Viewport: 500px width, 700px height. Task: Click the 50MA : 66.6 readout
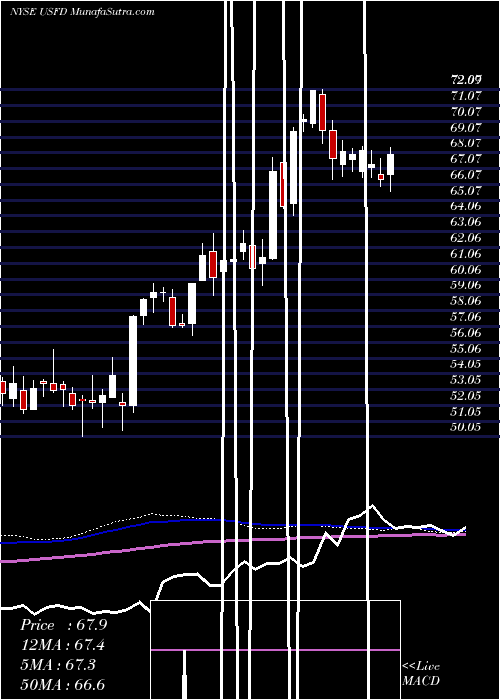[63, 684]
